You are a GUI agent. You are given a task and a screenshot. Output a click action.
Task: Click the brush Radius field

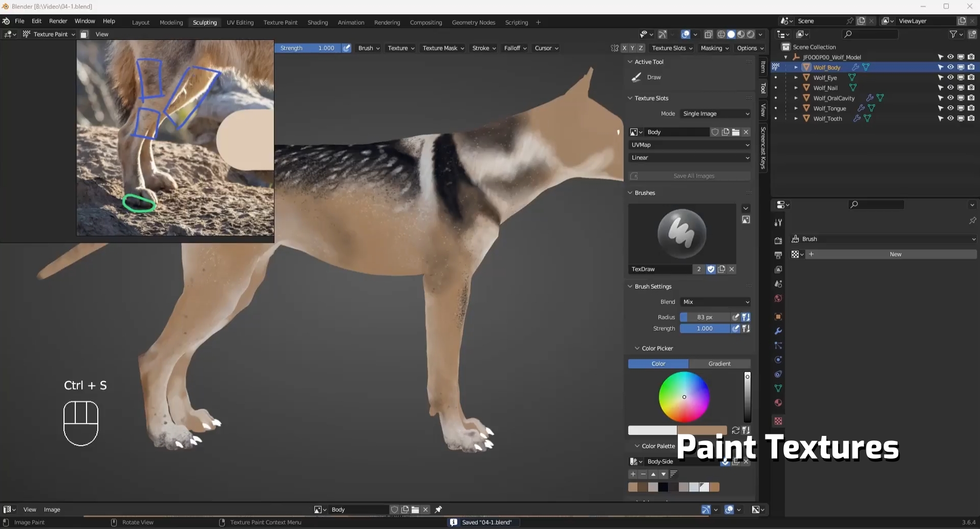(705, 317)
